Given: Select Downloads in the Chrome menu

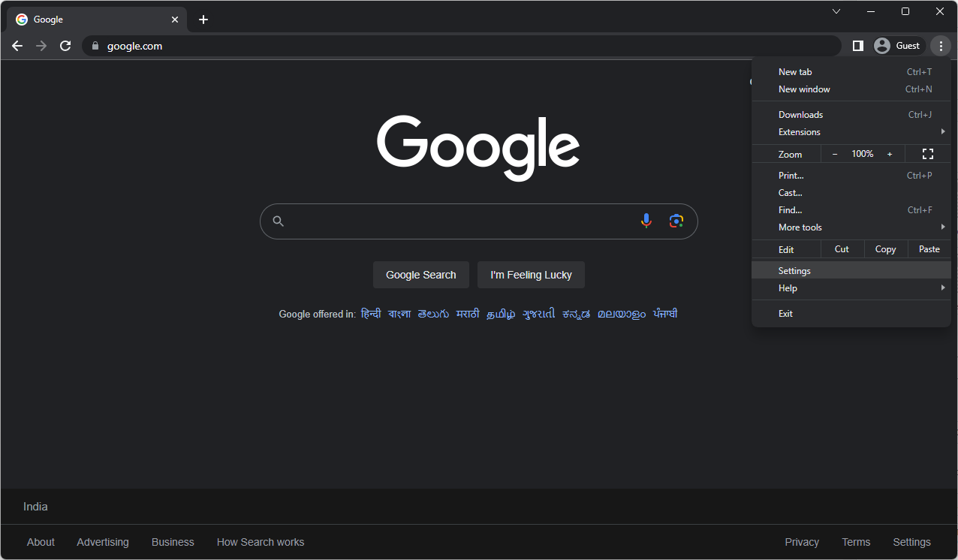Looking at the screenshot, I should [x=800, y=115].
